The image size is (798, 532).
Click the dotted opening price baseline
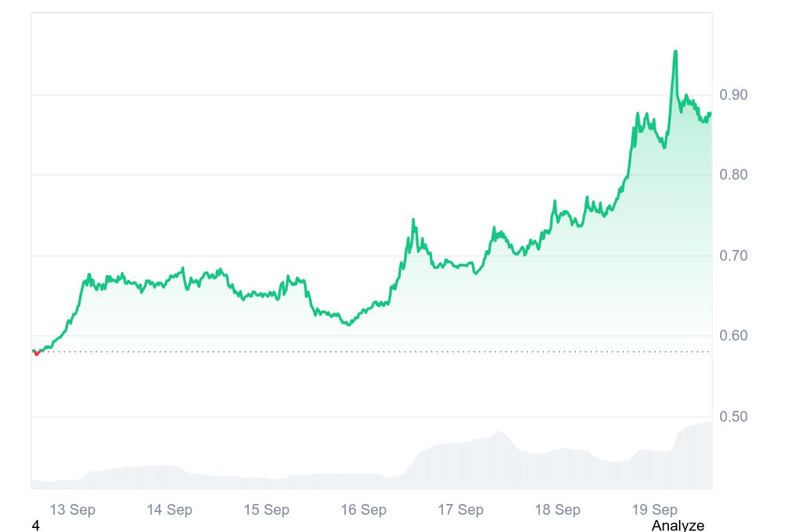click(x=332, y=352)
